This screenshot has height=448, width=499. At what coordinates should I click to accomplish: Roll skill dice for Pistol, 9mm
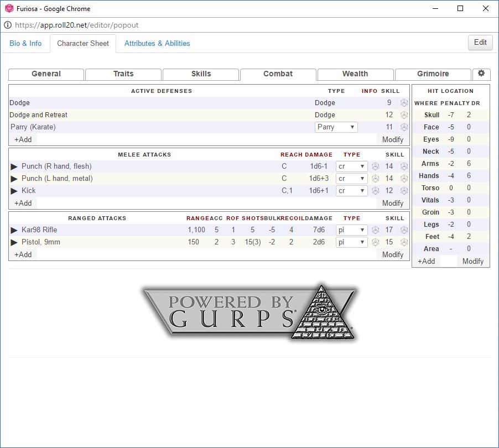(x=404, y=242)
